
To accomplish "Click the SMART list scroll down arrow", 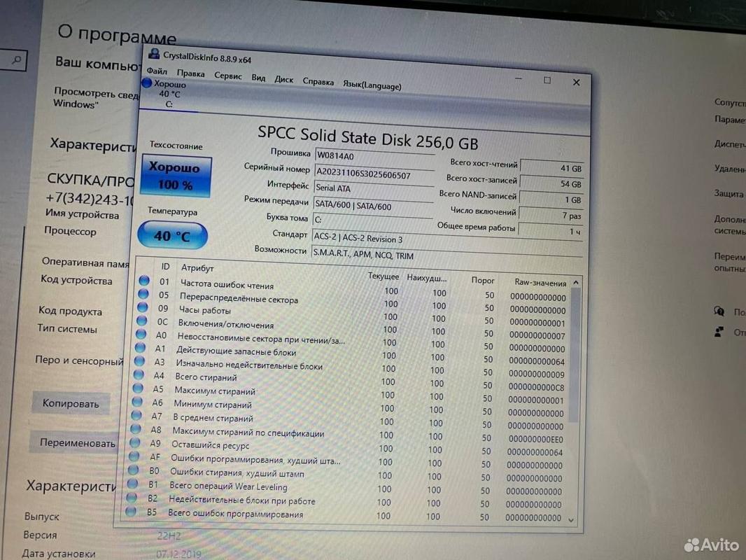I will (571, 520).
